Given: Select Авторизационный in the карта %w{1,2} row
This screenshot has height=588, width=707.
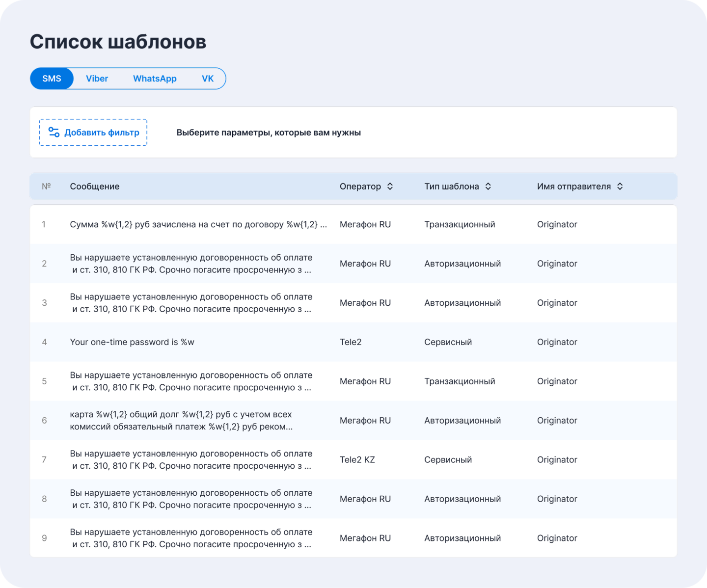Looking at the screenshot, I should [462, 421].
